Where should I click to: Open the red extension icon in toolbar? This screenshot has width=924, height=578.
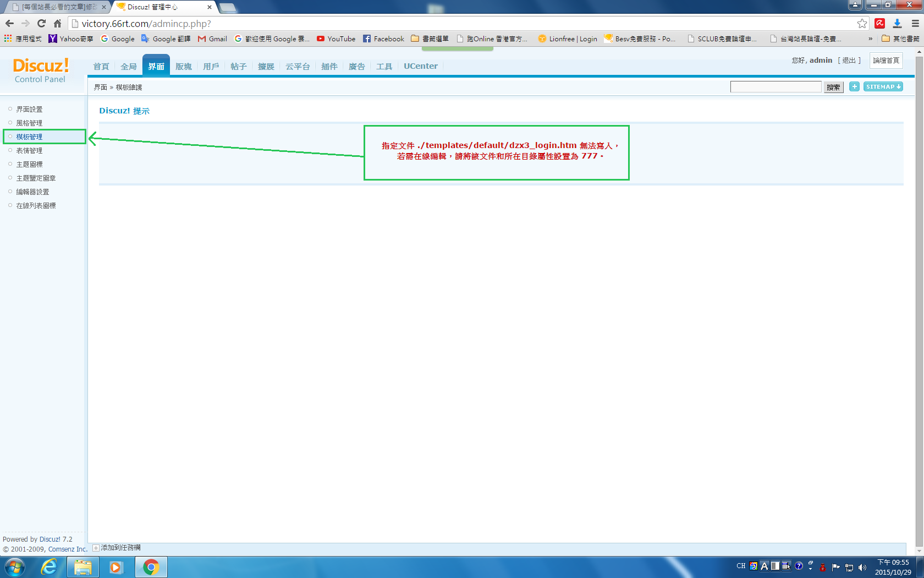[880, 23]
